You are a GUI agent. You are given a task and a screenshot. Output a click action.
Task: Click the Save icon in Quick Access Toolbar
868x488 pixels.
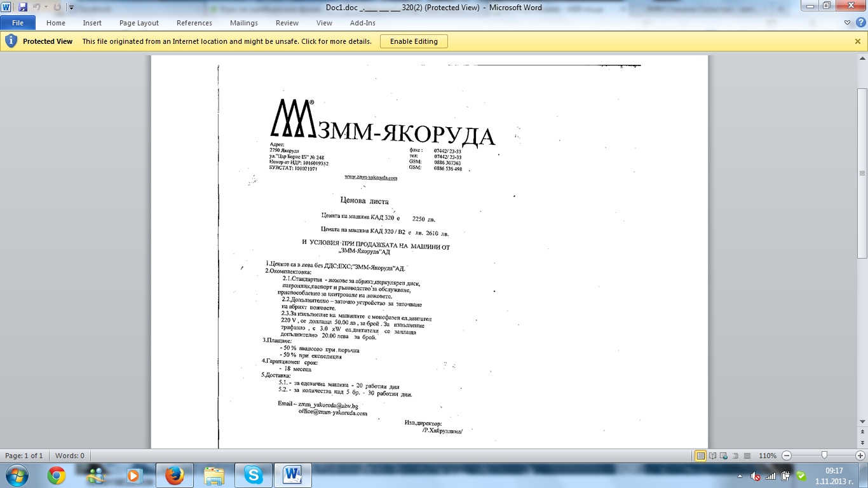pos(23,8)
